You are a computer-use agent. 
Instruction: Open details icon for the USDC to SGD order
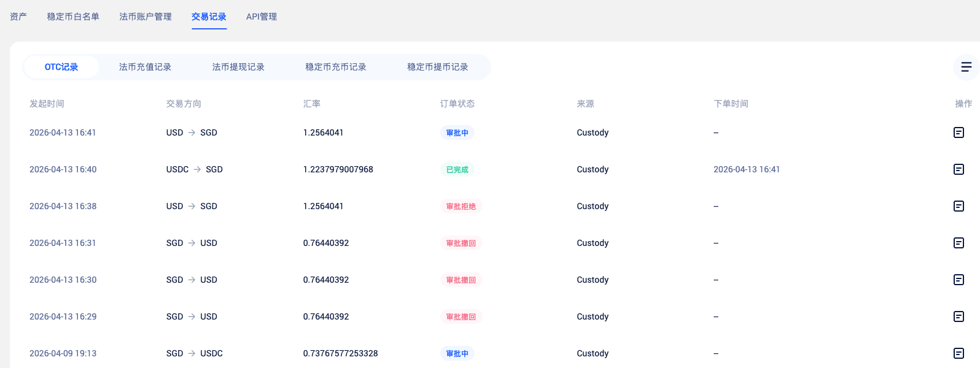(959, 169)
